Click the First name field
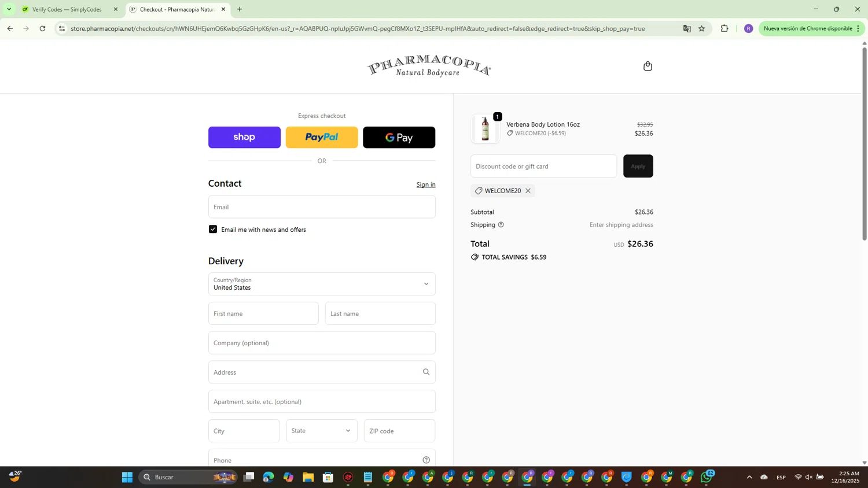 (263, 313)
